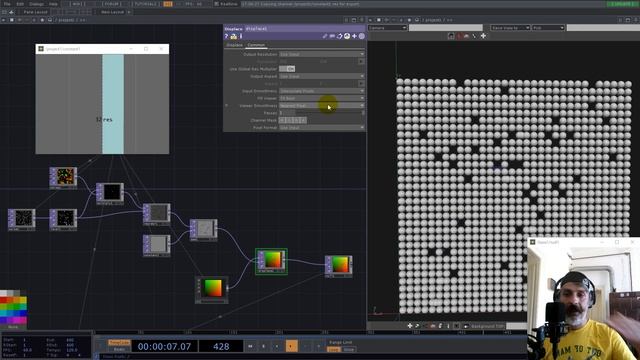This screenshot has height=360, width=640.
Task: Switch timeline display to TimeCode
Action: click(119, 342)
